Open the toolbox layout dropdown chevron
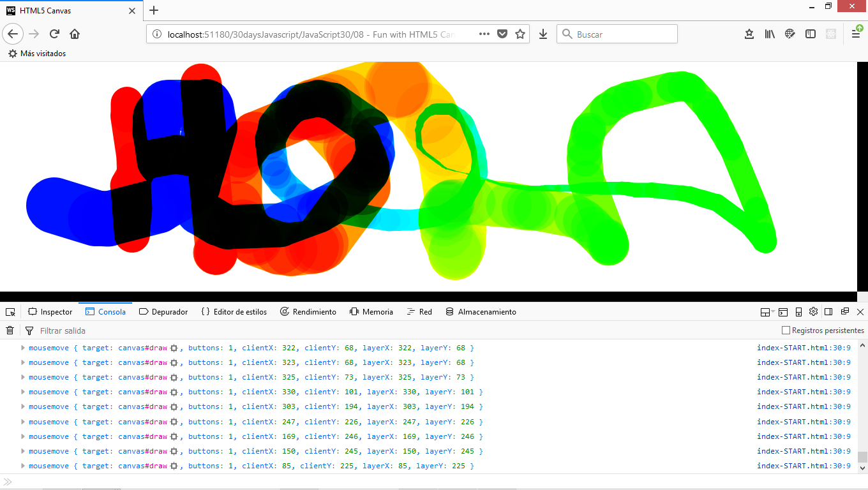Viewport: 868px width, 490px height. tap(773, 312)
